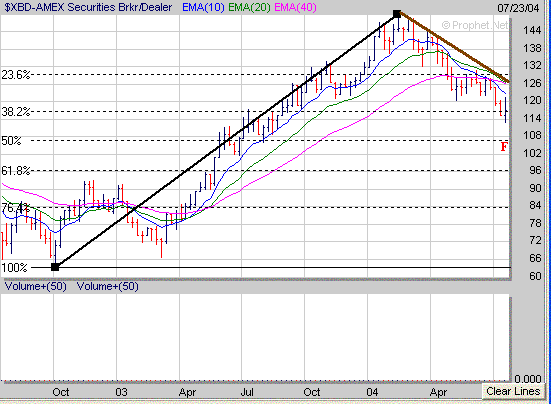Screen dimensions: 552x404
Task: Click the $XBD-AMEX Securities Brkr/Dealer title
Action: (x=88, y=7)
